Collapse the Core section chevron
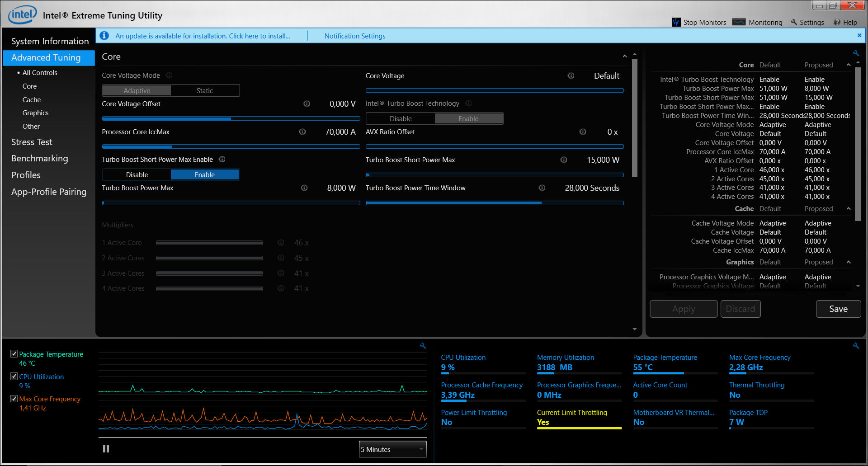 [625, 56]
